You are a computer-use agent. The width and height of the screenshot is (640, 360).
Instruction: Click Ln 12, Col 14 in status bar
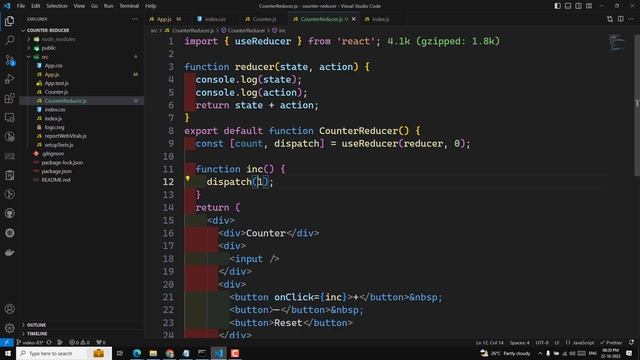(489, 342)
